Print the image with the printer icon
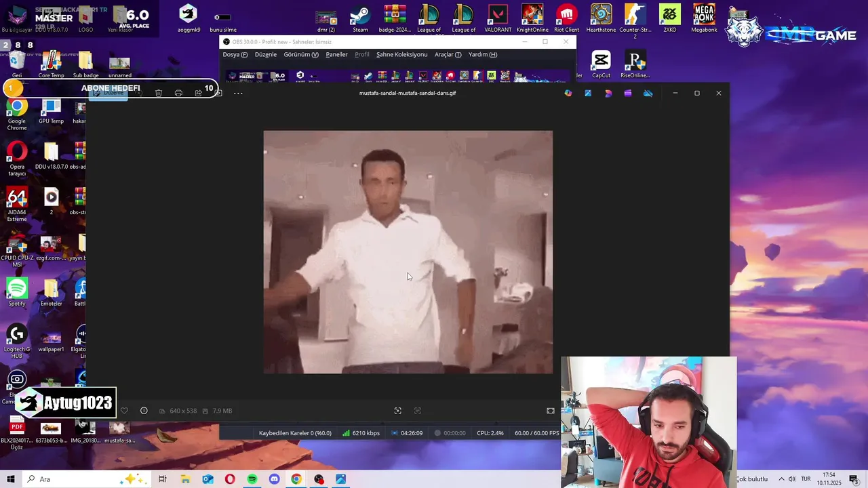This screenshot has height=488, width=868. [x=178, y=93]
